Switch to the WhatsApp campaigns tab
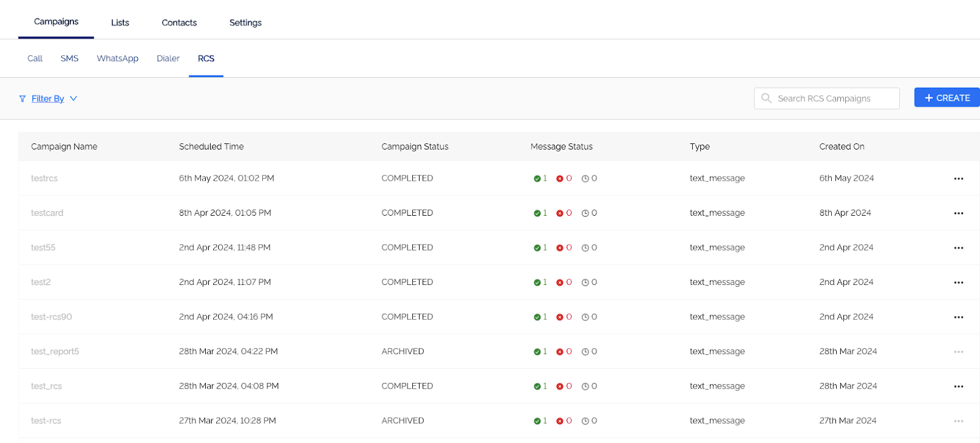This screenshot has width=980, height=443. [118, 58]
